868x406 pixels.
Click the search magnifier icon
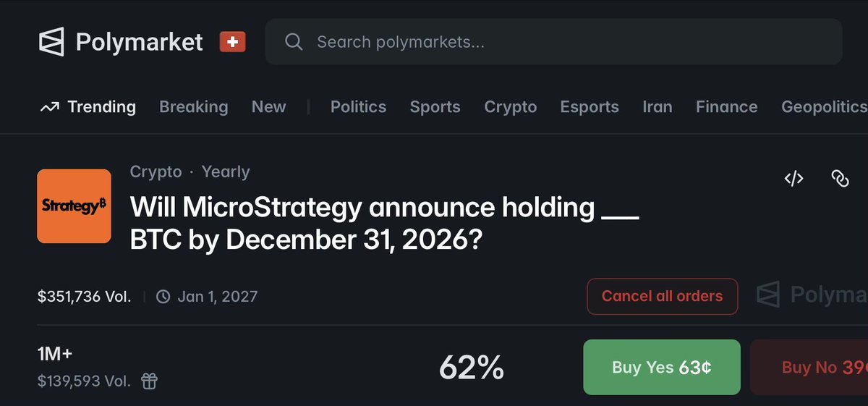coord(294,42)
